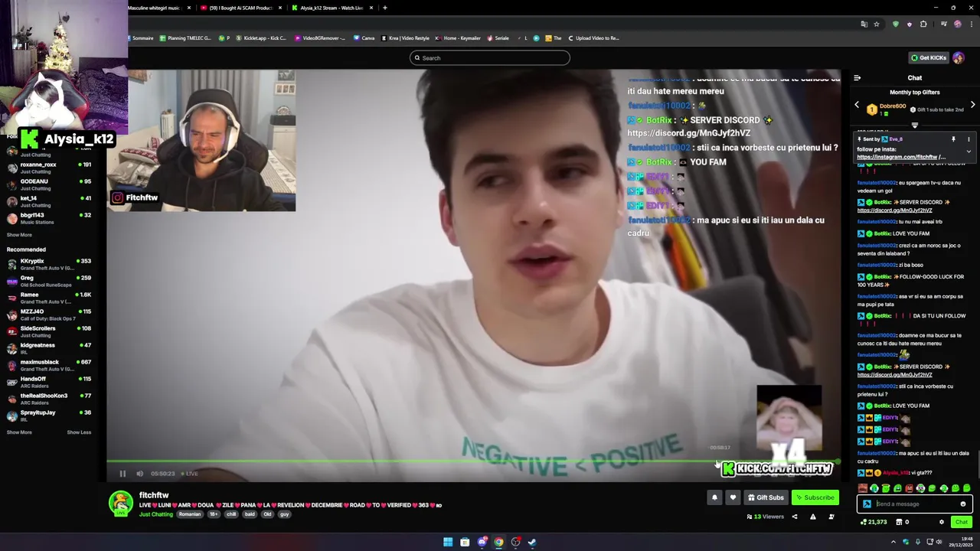Open the emoji picker in chat input
This screenshot has height=551, width=980.
tap(963, 504)
